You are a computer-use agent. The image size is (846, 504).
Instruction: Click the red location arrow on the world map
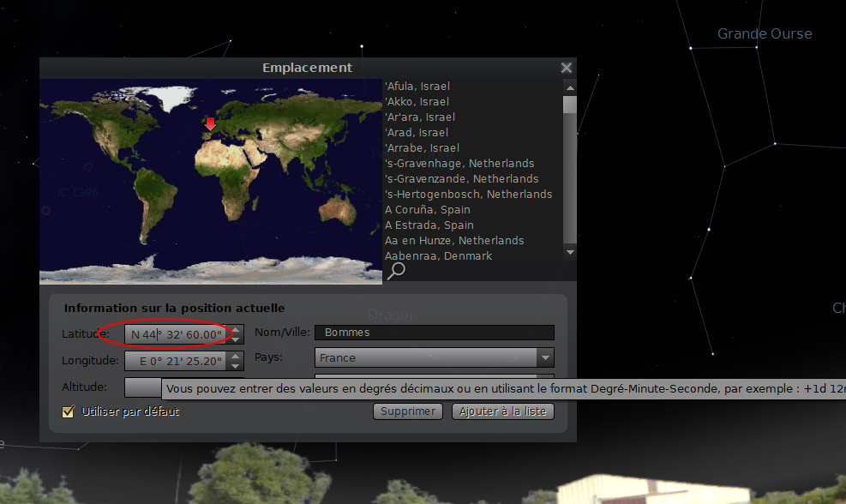click(x=210, y=124)
